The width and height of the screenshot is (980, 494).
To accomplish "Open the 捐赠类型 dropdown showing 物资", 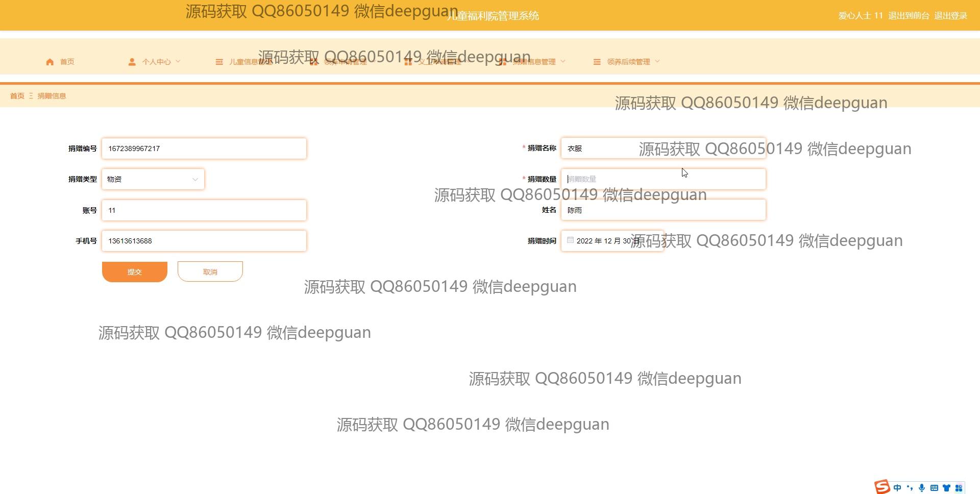I will coord(153,179).
